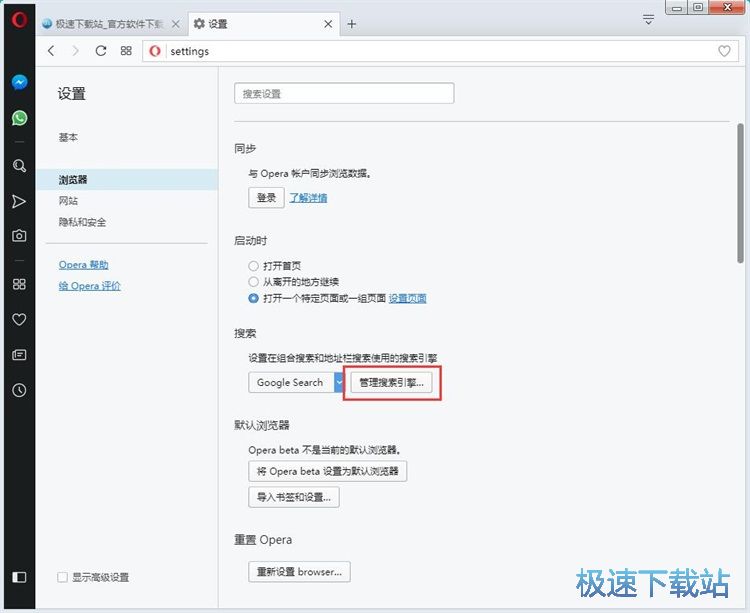
Task: Reload the settings page
Action: [x=100, y=51]
